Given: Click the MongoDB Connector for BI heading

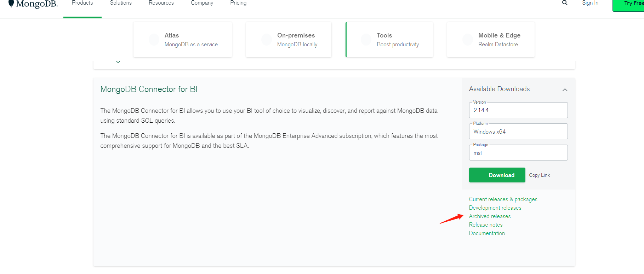Looking at the screenshot, I should tap(149, 89).
